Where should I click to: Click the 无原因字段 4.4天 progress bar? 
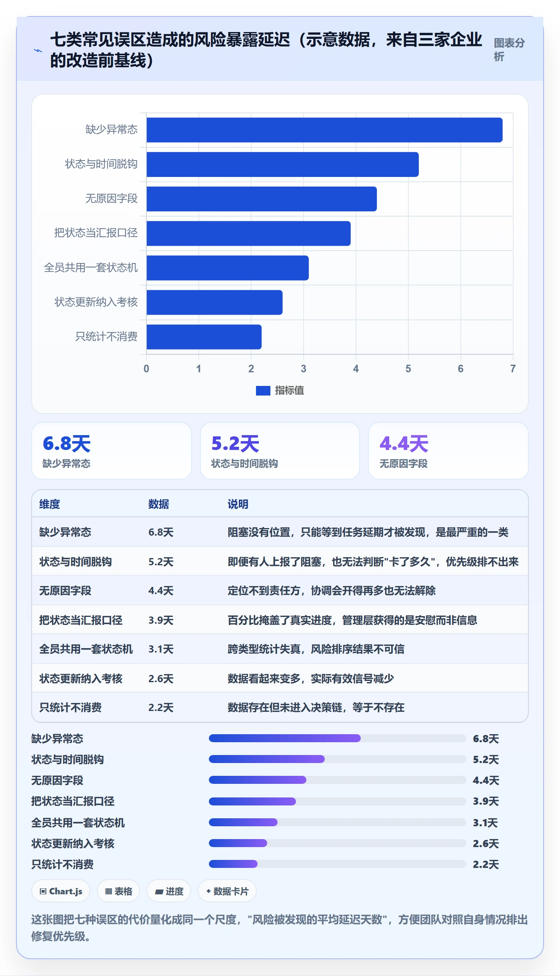[338, 780]
